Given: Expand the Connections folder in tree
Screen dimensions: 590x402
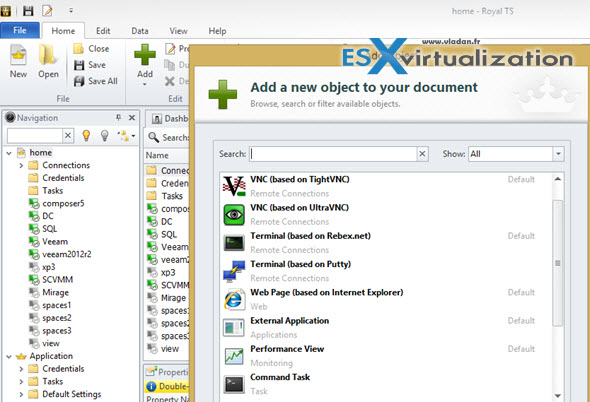Looking at the screenshot, I should coord(21,165).
